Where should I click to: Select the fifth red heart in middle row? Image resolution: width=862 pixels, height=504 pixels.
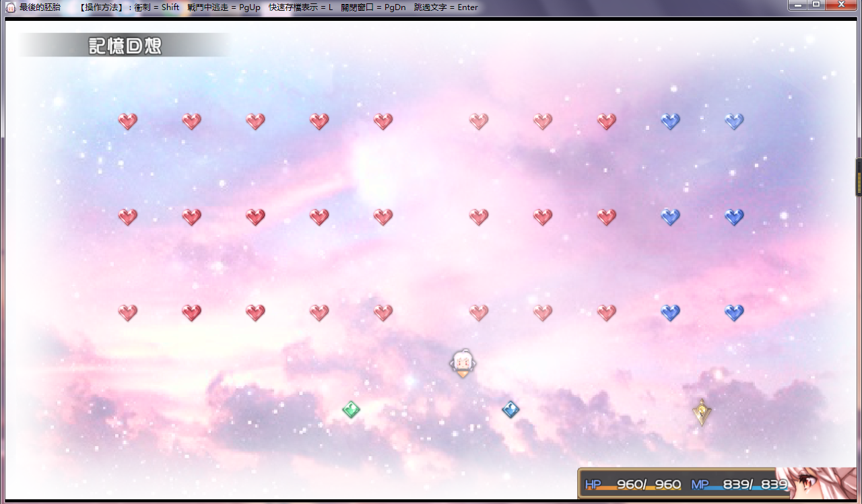[383, 217]
